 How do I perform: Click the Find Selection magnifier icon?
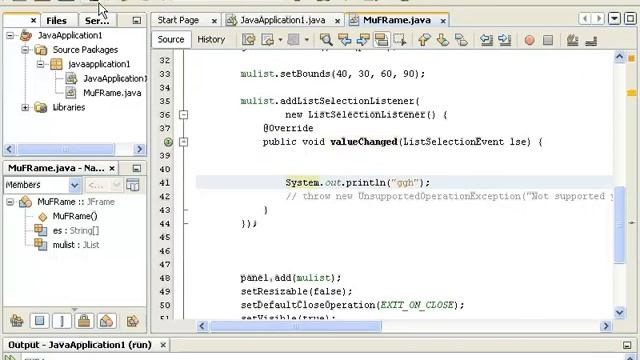tap(326, 40)
